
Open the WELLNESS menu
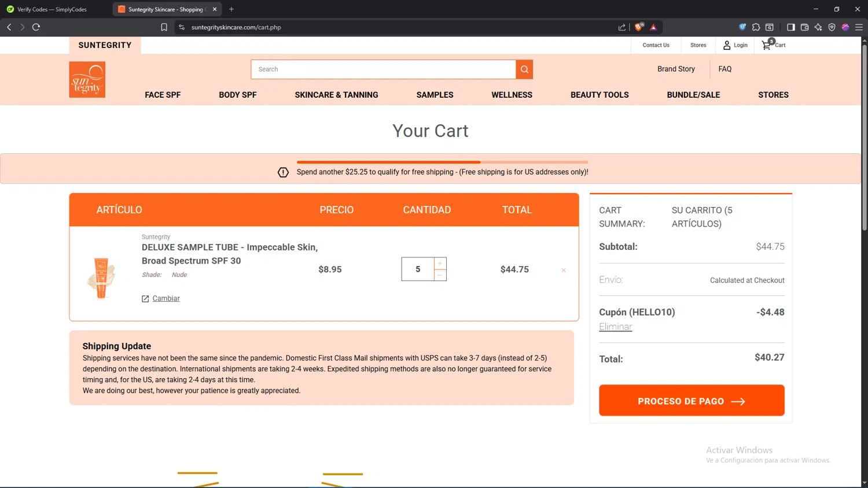point(512,95)
